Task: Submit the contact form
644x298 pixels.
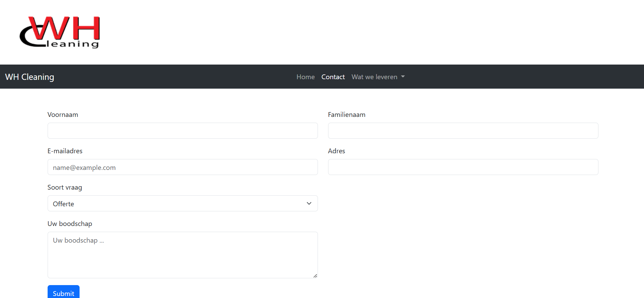Action: tap(64, 292)
